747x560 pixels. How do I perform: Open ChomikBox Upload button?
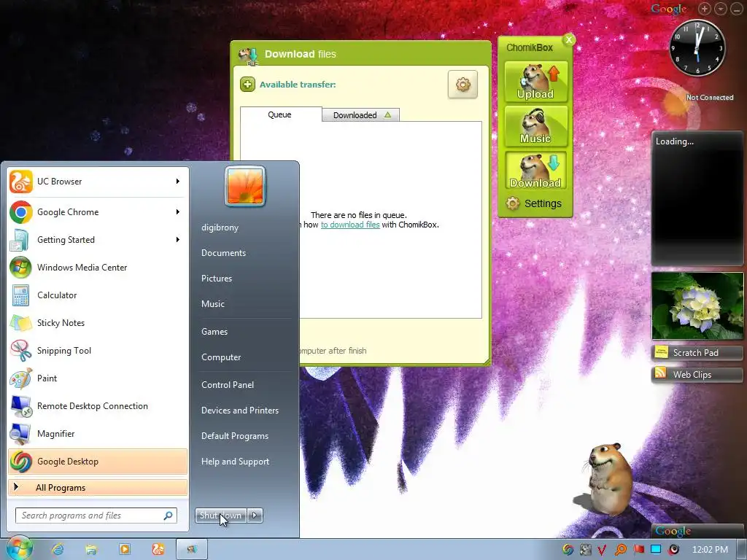click(x=535, y=82)
